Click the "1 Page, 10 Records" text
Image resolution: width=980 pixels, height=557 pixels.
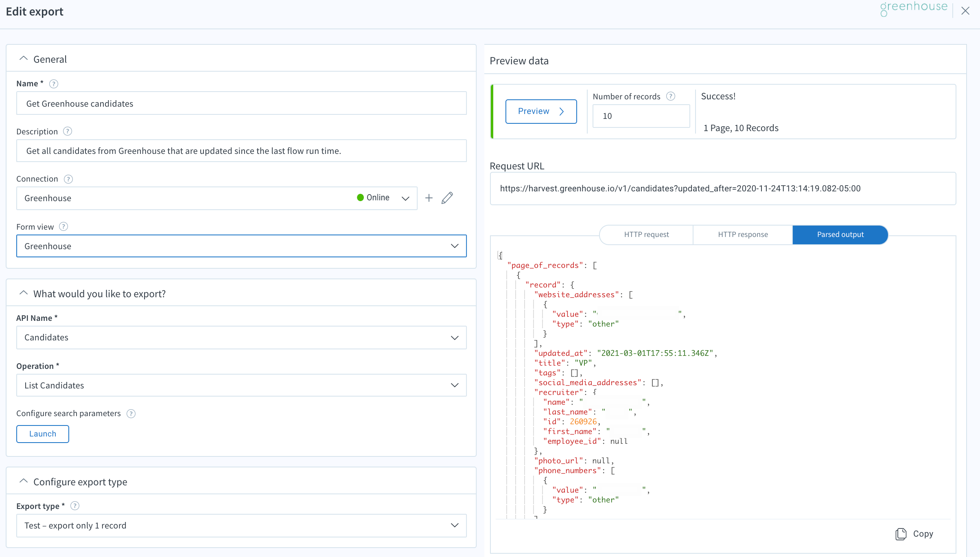(x=741, y=128)
